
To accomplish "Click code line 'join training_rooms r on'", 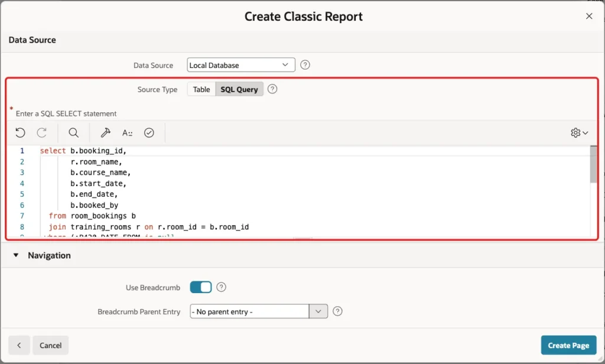I will tap(148, 227).
